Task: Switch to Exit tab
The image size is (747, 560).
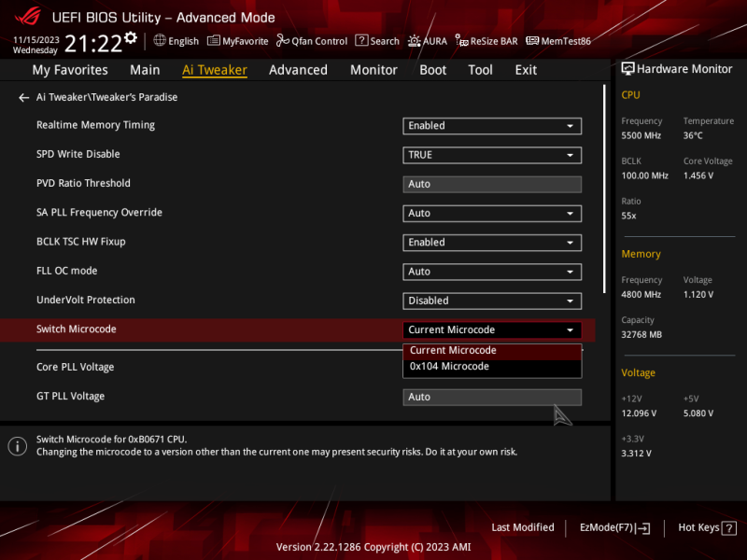Action: (526, 70)
